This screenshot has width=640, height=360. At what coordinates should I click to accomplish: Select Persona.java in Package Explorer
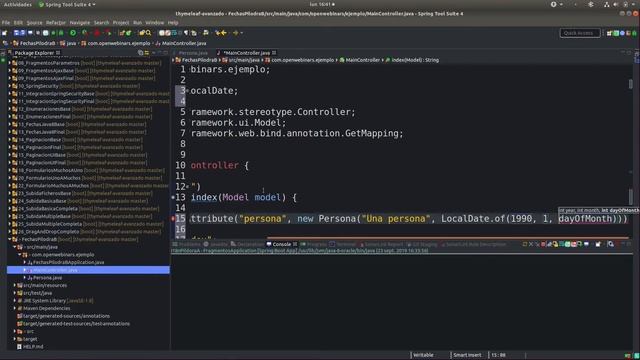(x=47, y=278)
